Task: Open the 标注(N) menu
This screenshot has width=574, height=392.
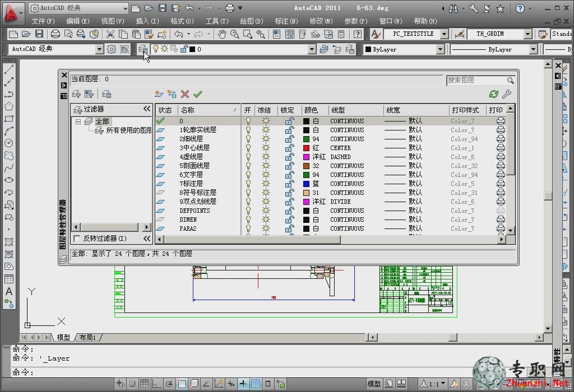Action: pyautogui.click(x=286, y=21)
